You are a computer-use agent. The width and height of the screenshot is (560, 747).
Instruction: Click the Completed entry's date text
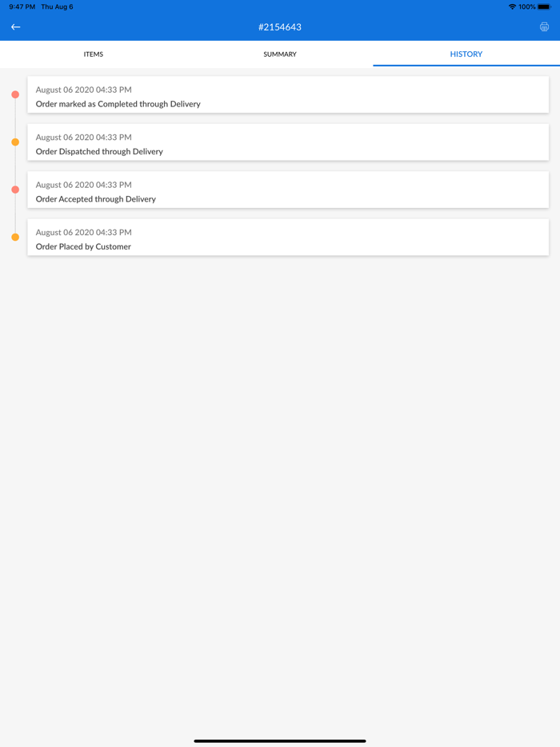(84, 90)
